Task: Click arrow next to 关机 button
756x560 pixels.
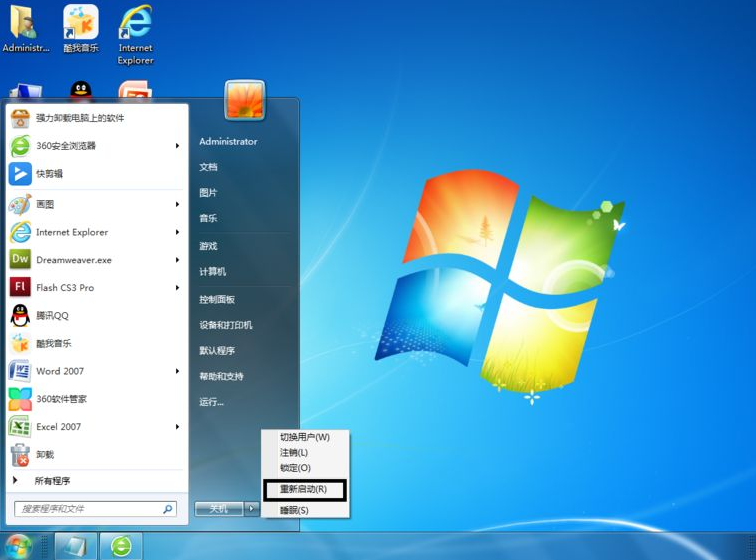Action: tap(250, 509)
